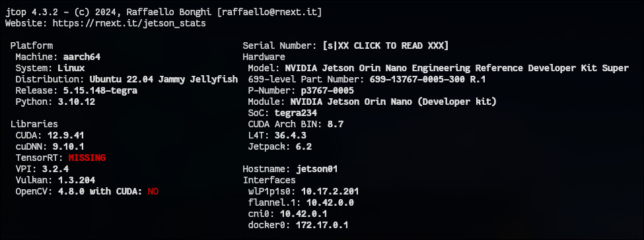This screenshot has width=644, height=240.
Task: Click the Libraries section heading
Action: 34,124
